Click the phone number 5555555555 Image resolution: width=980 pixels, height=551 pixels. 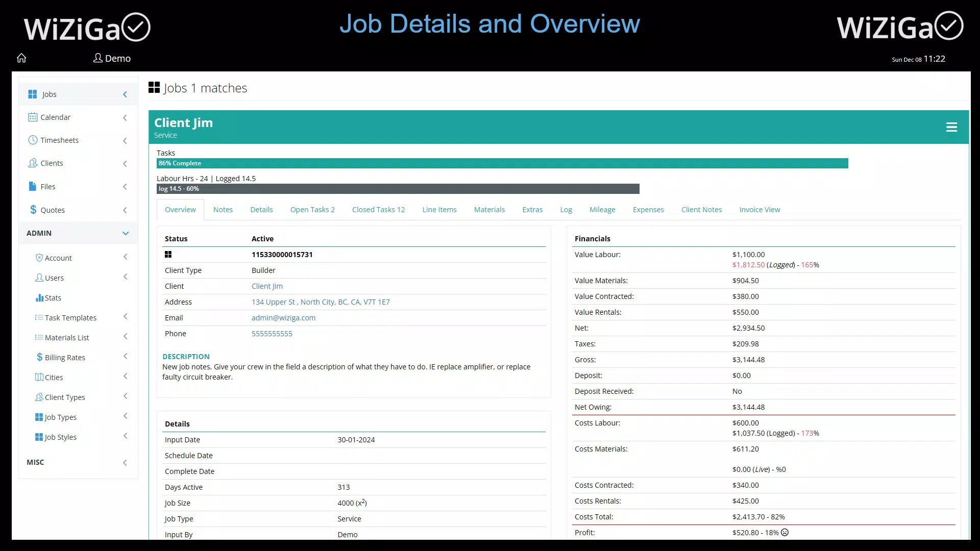click(x=272, y=334)
